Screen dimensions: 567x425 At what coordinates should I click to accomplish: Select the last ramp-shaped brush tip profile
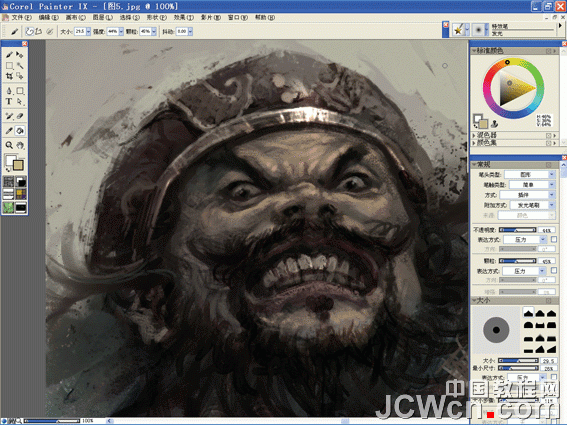(x=551, y=349)
